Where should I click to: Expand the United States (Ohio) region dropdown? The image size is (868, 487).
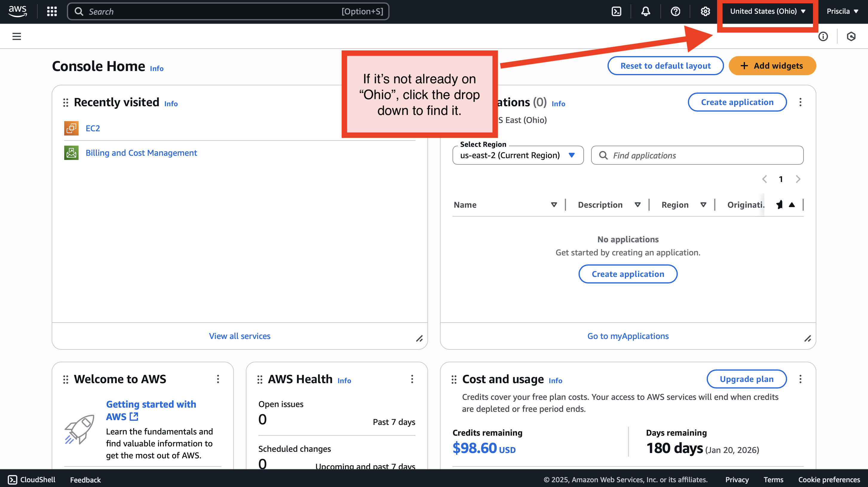[x=768, y=11]
